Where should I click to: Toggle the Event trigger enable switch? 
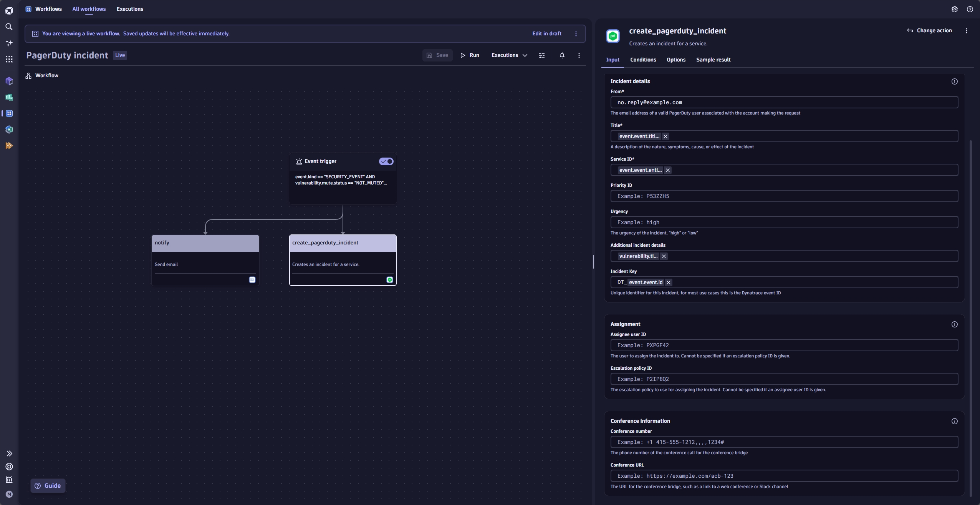(x=386, y=161)
